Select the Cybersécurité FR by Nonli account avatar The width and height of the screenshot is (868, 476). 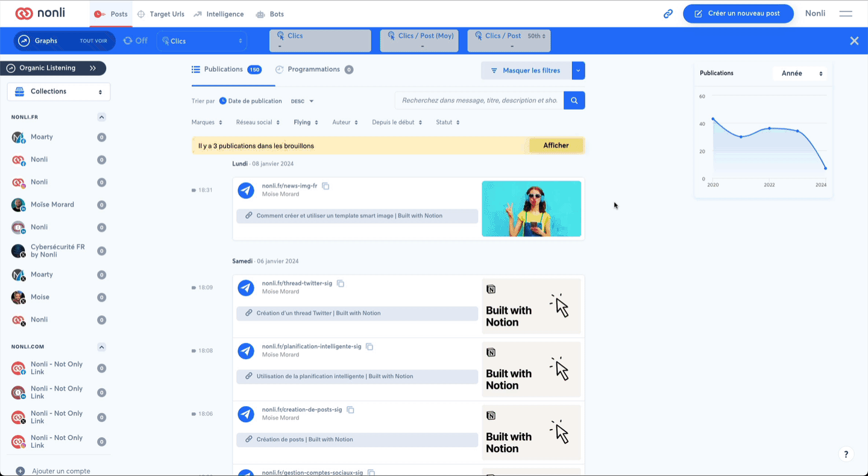pyautogui.click(x=19, y=251)
